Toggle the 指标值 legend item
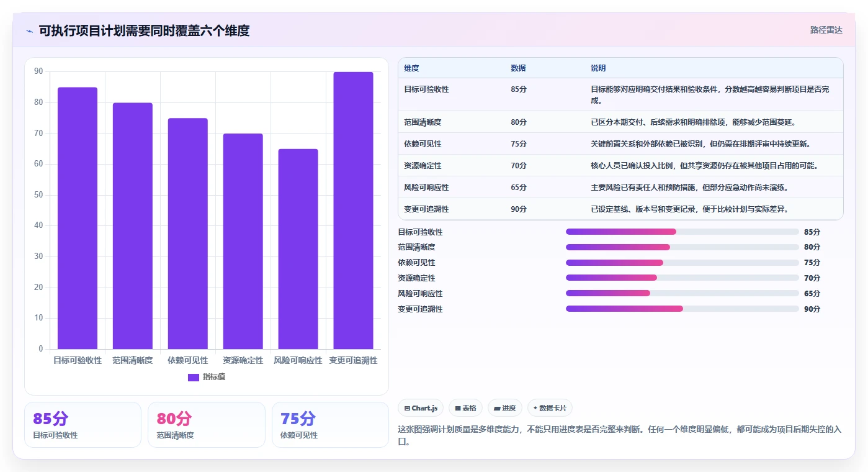Screen dimensions: 868x472 click(207, 377)
